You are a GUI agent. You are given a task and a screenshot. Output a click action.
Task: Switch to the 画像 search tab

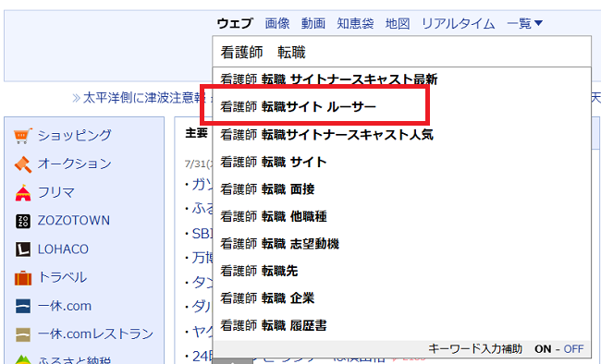pos(277,23)
